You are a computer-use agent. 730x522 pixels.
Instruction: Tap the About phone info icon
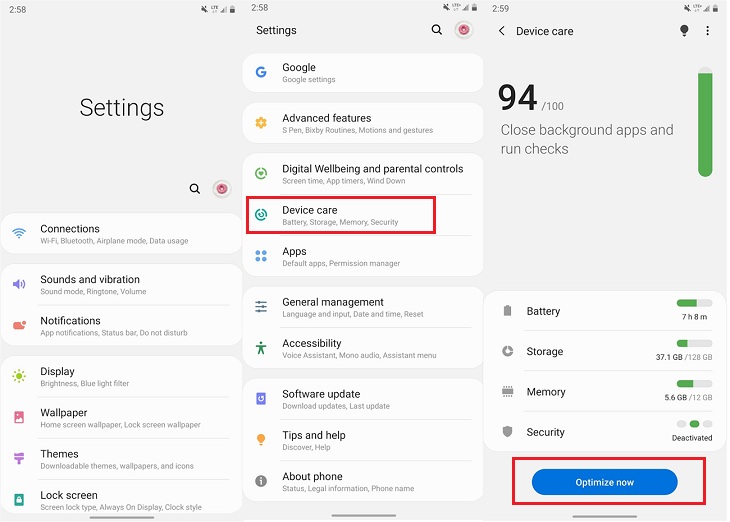(x=261, y=481)
